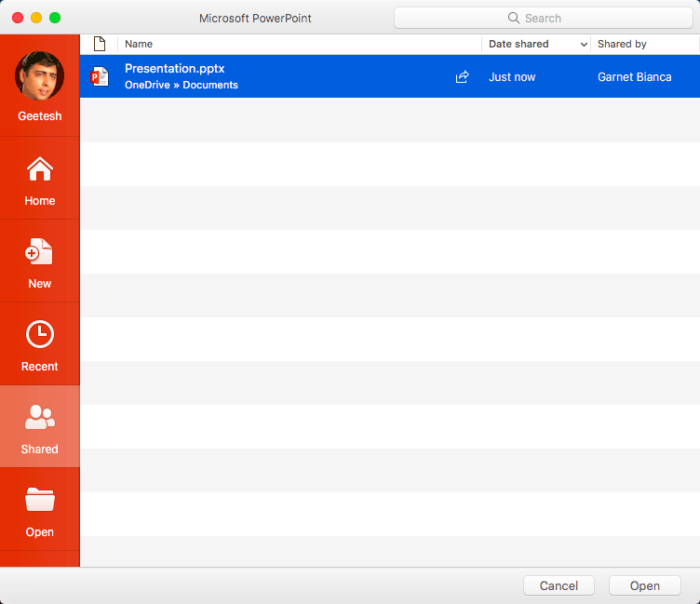Click the magnifying glass search icon
Viewport: 700px width, 604px height.
click(513, 18)
